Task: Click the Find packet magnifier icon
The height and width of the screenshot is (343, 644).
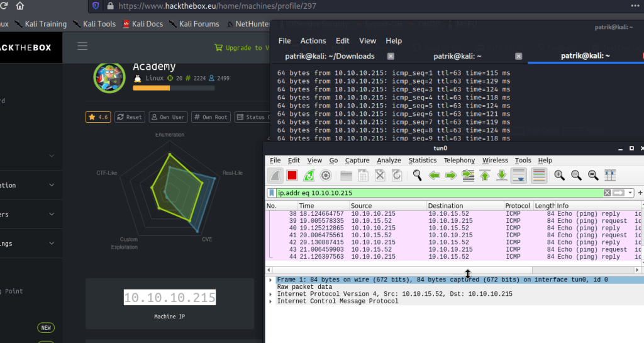Action: [x=416, y=176]
